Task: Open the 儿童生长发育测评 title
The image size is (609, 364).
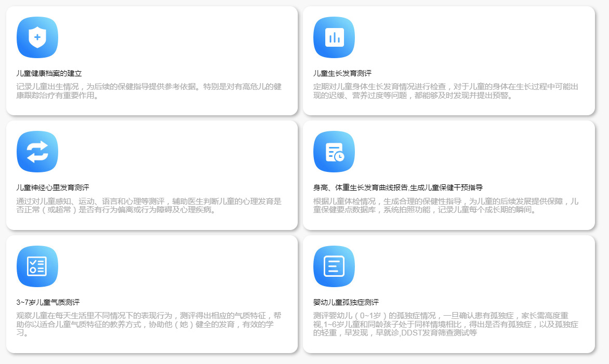Action: (342, 73)
